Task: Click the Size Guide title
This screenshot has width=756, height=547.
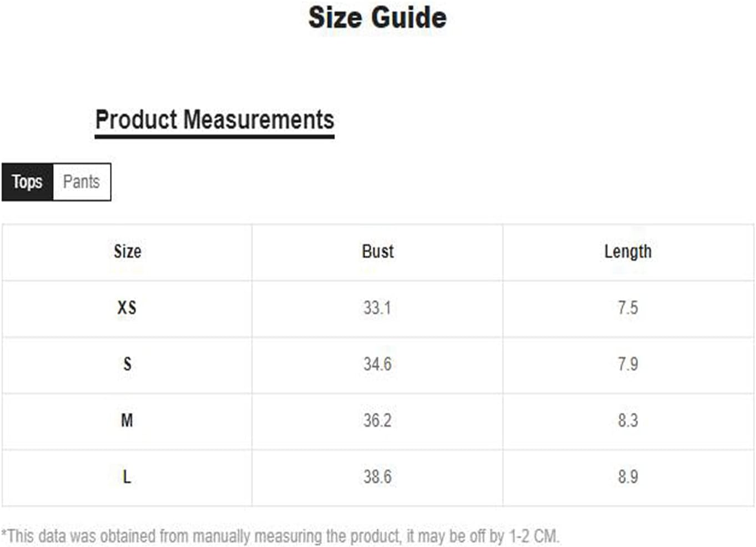Action: point(377,17)
